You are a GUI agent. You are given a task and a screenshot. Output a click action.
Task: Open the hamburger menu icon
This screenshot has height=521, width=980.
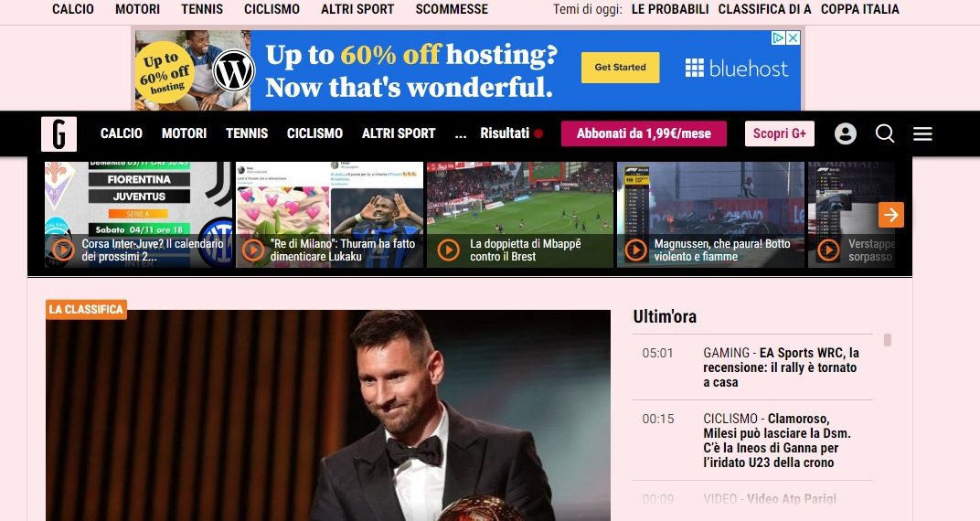[x=922, y=133]
